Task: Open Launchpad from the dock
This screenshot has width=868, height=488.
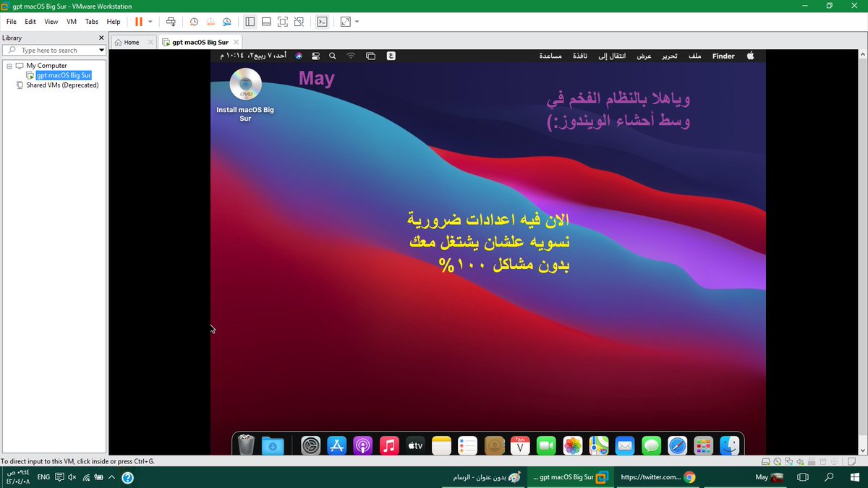Action: 703,446
